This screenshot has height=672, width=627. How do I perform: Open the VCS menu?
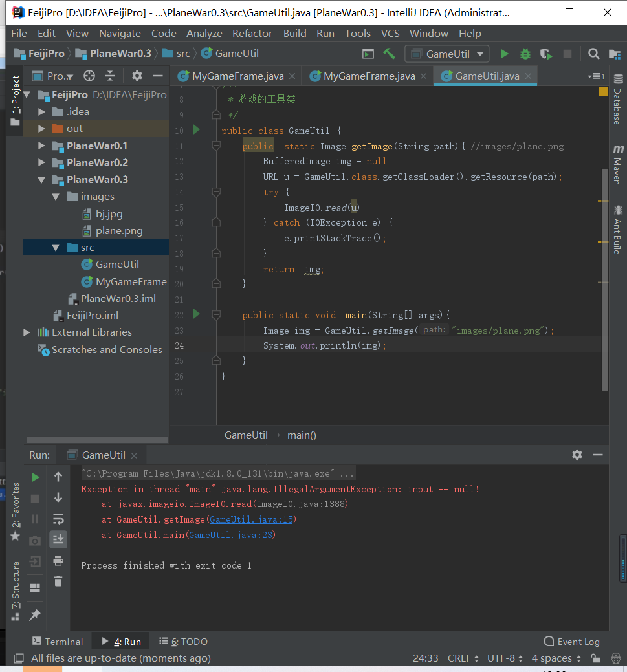point(390,34)
